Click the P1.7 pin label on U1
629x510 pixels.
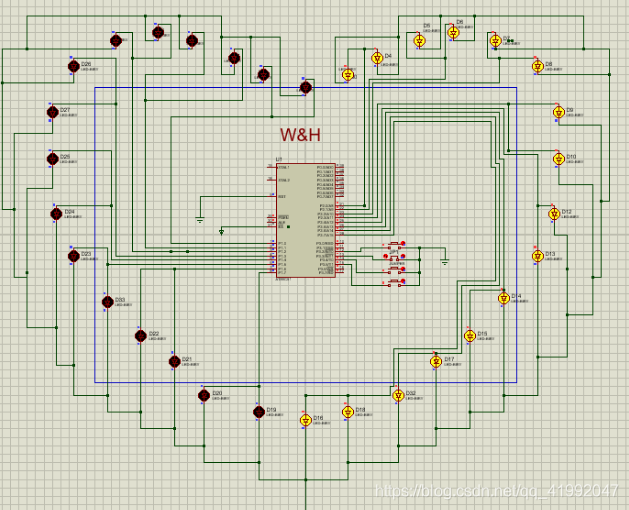pos(282,273)
